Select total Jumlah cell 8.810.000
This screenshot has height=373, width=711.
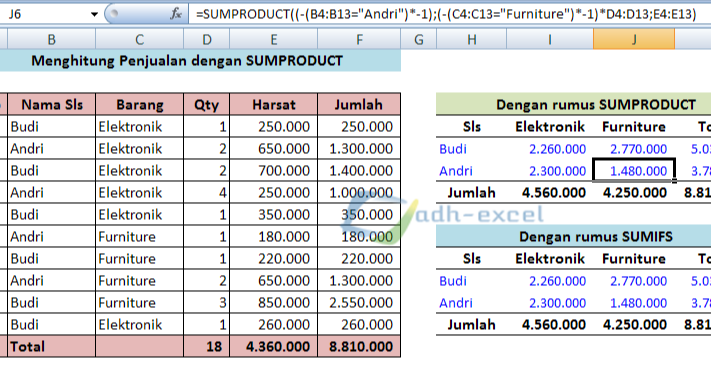tap(359, 346)
